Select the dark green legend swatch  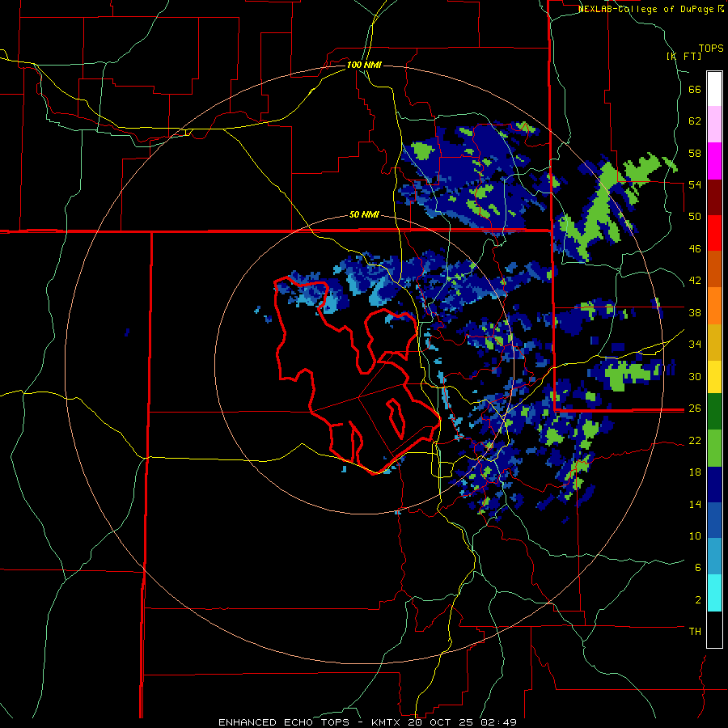[x=714, y=412]
